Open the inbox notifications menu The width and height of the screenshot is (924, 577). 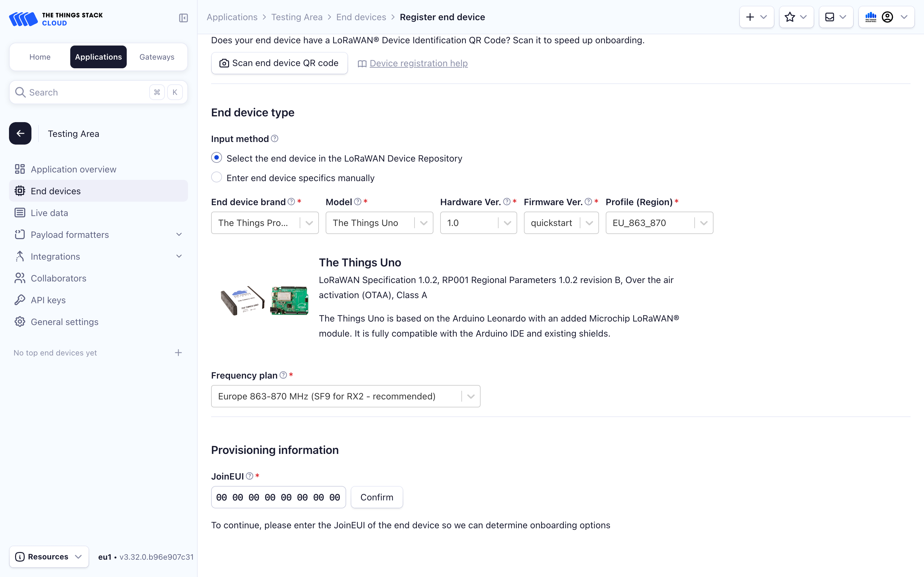pos(835,17)
